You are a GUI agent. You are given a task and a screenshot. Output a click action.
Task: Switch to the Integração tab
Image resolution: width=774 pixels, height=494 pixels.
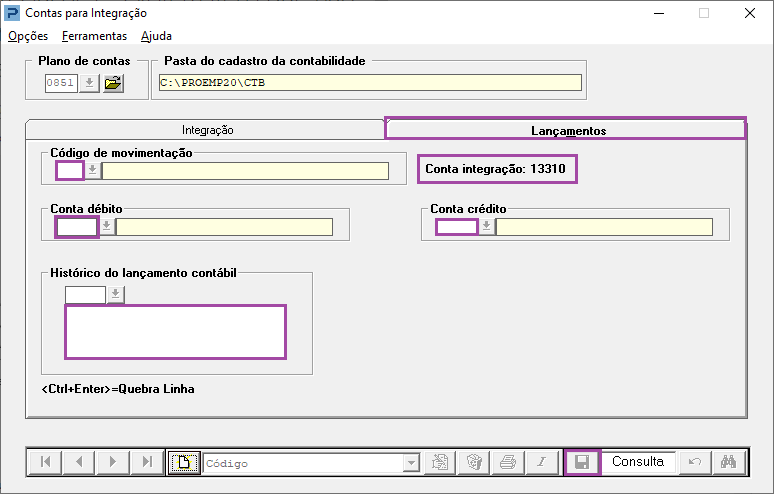207,130
